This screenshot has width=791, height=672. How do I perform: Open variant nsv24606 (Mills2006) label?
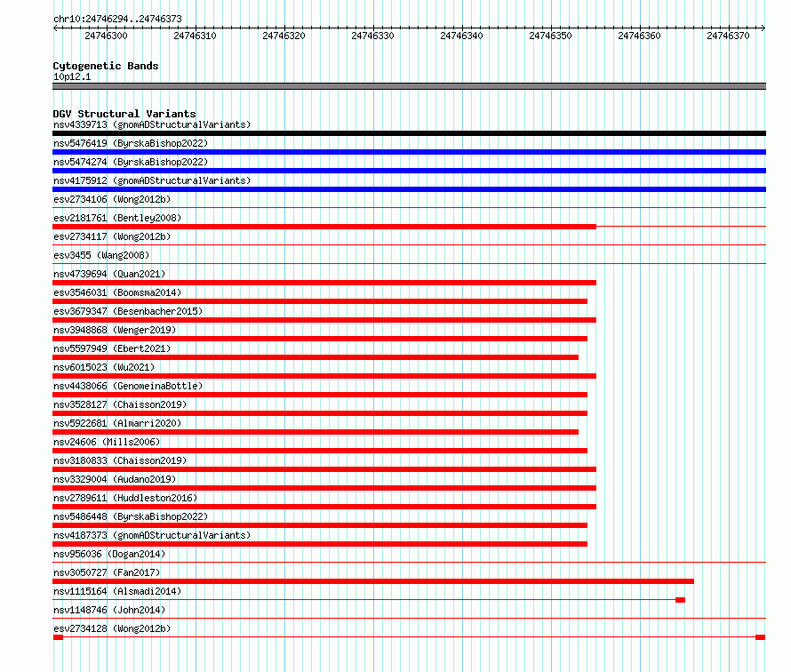coord(107,442)
